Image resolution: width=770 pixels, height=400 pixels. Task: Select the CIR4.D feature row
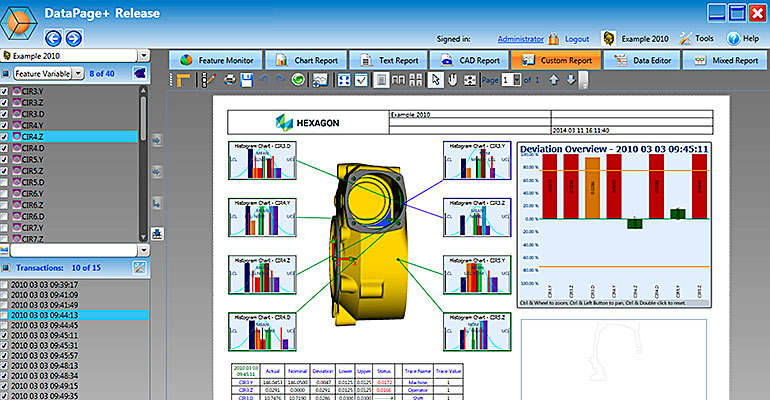[69, 148]
